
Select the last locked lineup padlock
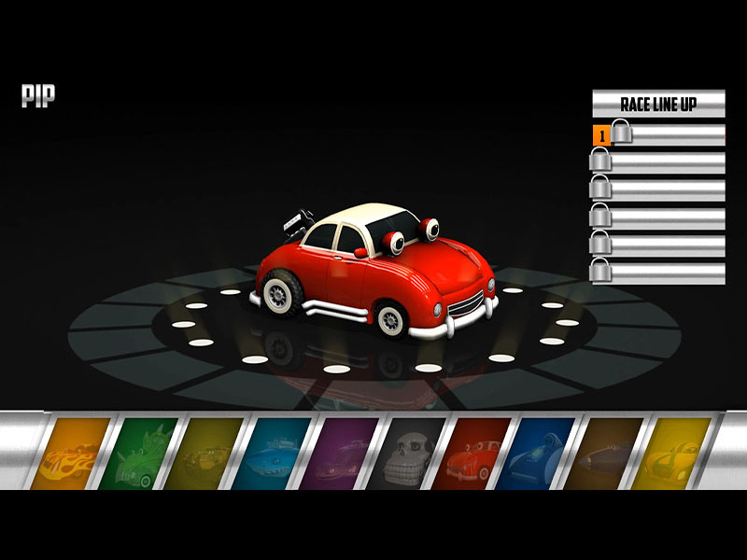(600, 270)
